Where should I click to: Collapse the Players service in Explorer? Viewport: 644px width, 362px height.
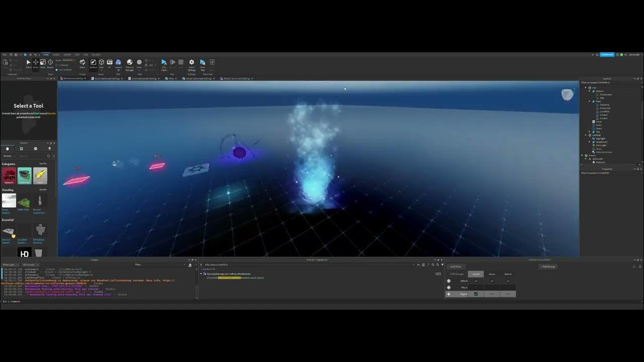click(582, 155)
